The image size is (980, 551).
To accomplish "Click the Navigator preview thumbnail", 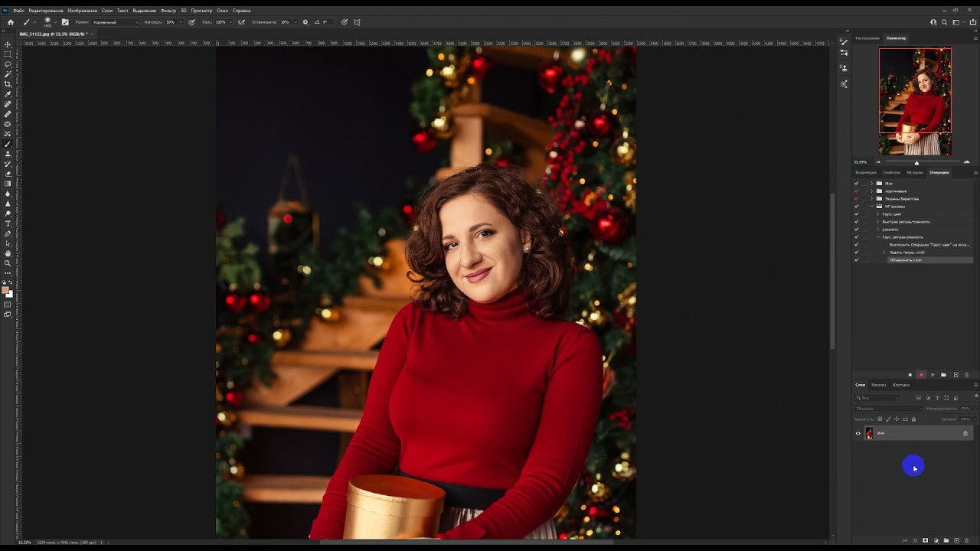I will point(915,101).
